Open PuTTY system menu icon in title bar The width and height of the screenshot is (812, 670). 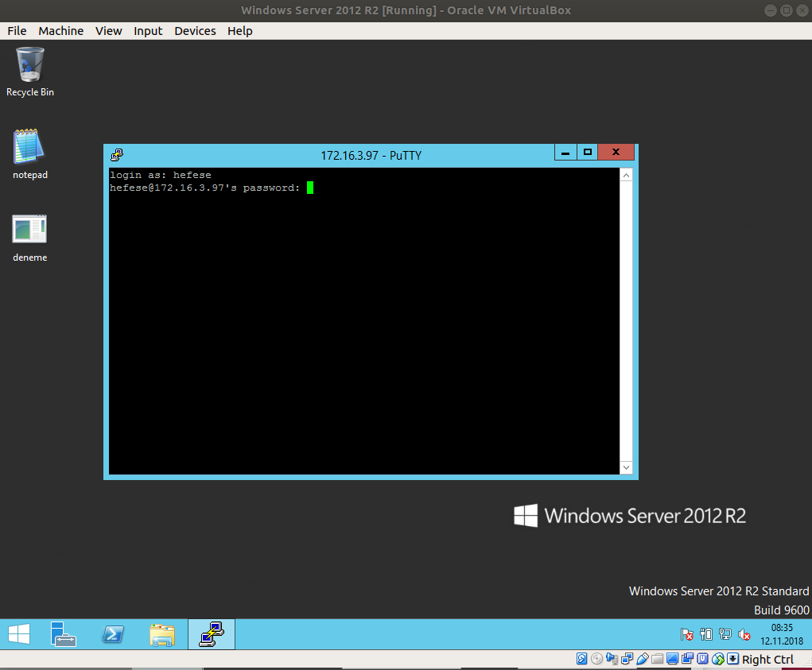point(117,155)
